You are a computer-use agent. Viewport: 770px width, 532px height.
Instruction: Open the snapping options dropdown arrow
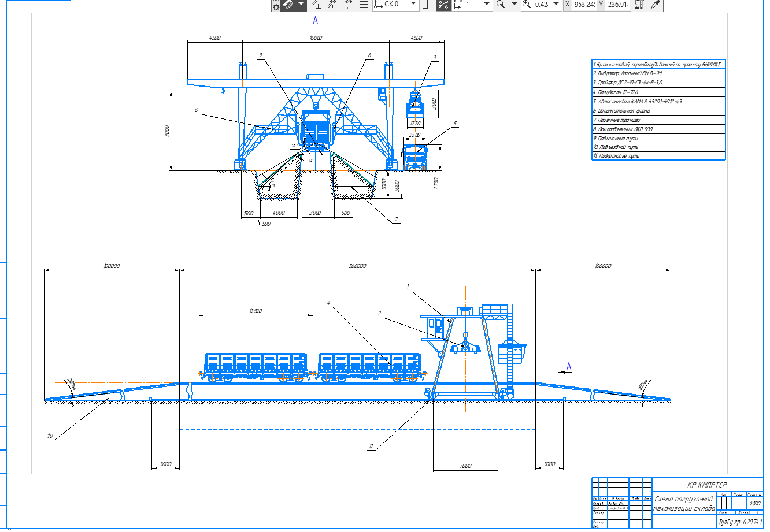click(301, 5)
